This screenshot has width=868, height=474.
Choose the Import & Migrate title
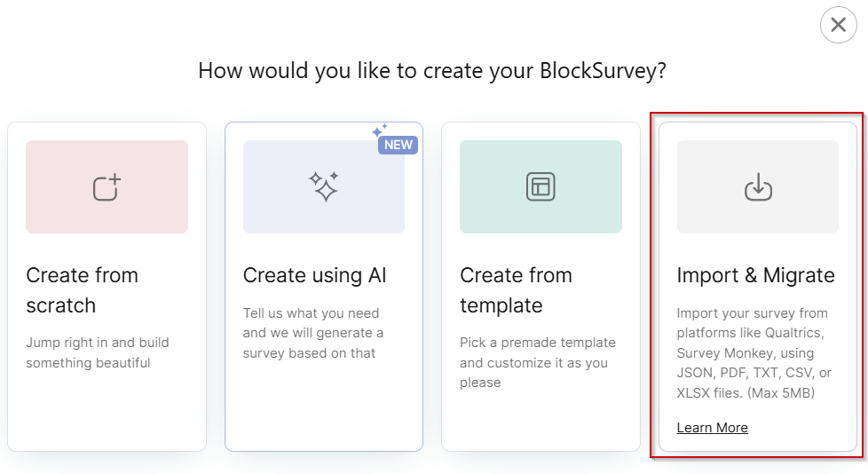point(755,275)
